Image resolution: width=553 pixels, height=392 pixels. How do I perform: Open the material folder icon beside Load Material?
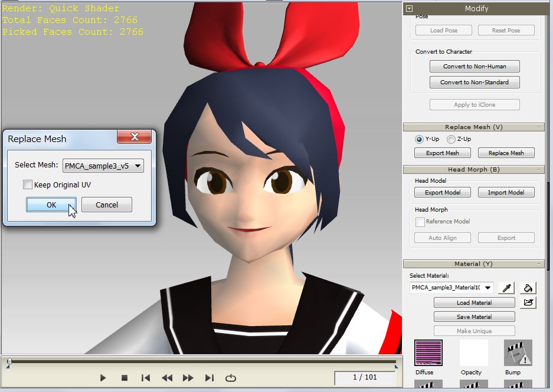click(x=528, y=302)
